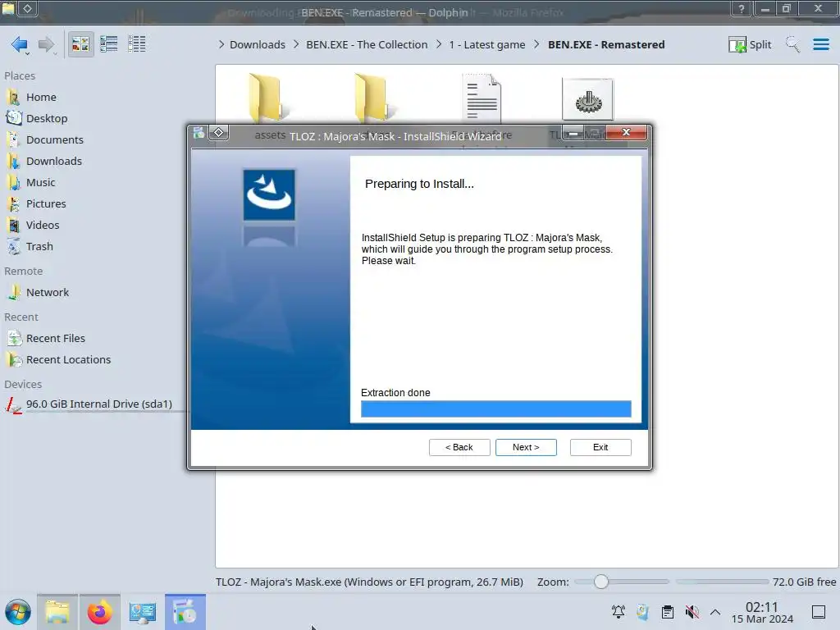
Task: Adjust the Dolphin zoom slider handle
Action: point(601,582)
